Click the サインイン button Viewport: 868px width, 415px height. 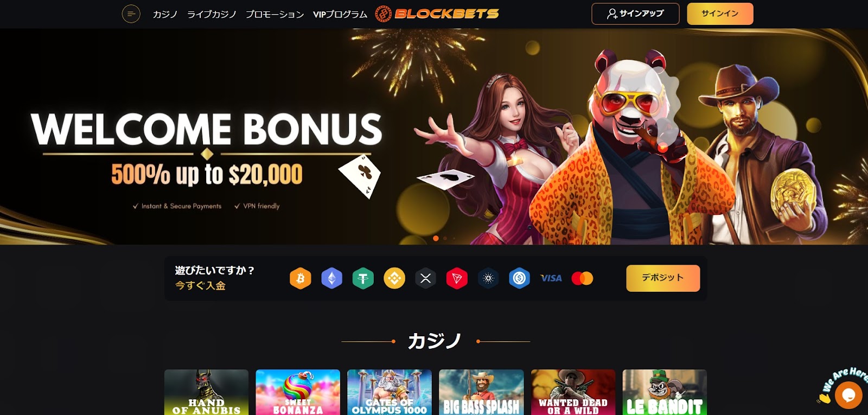(x=720, y=14)
